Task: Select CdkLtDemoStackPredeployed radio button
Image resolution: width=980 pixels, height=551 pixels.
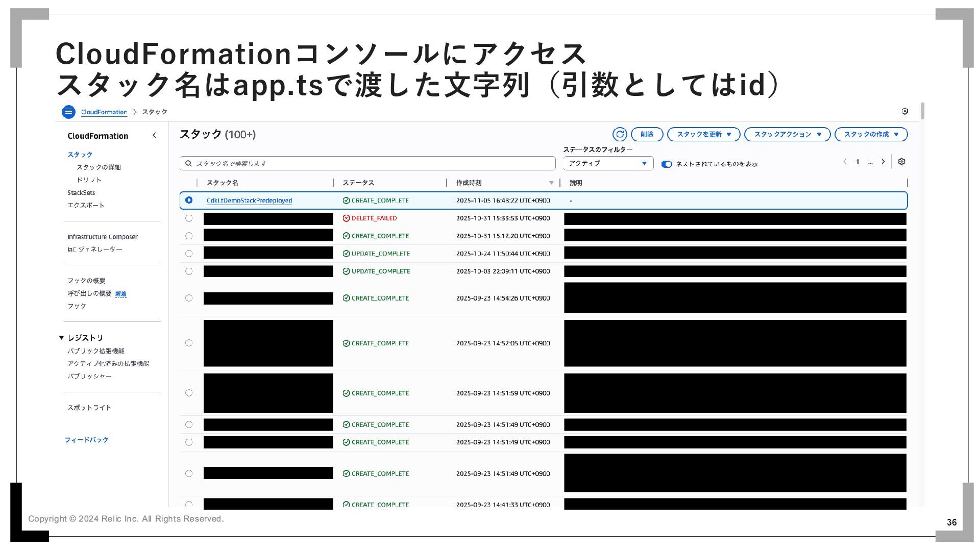Action: pyautogui.click(x=189, y=201)
